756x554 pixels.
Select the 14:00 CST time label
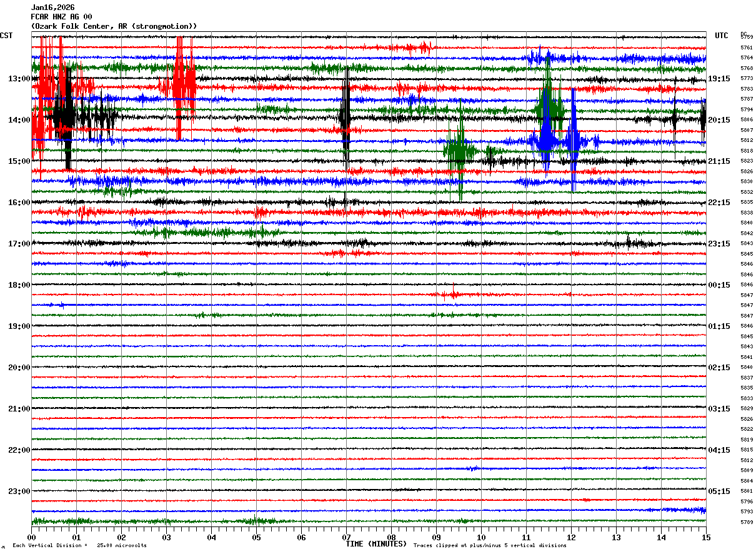click(19, 120)
